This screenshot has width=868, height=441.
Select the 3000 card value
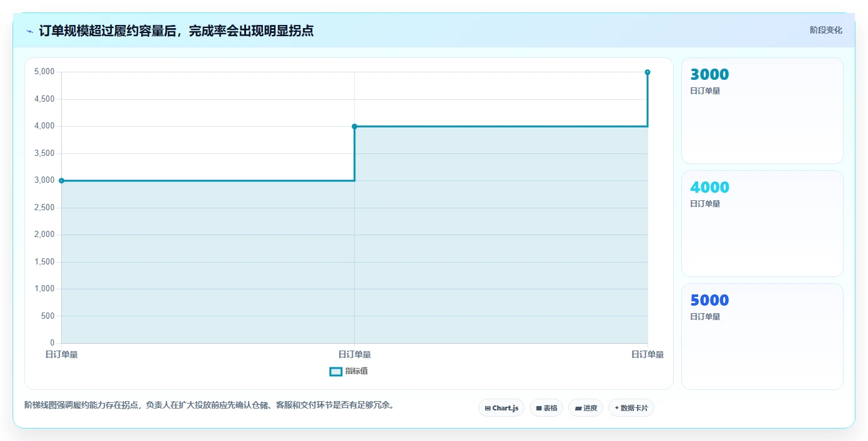point(709,74)
